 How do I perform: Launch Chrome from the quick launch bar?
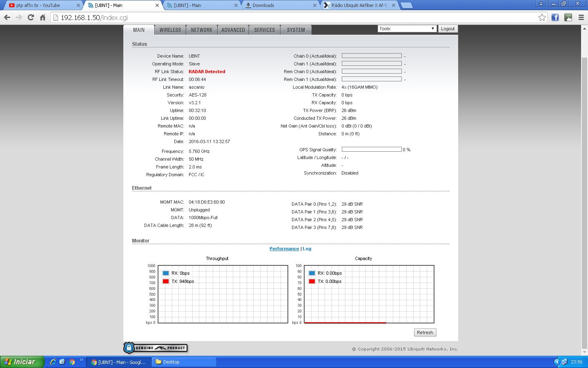pos(72,362)
